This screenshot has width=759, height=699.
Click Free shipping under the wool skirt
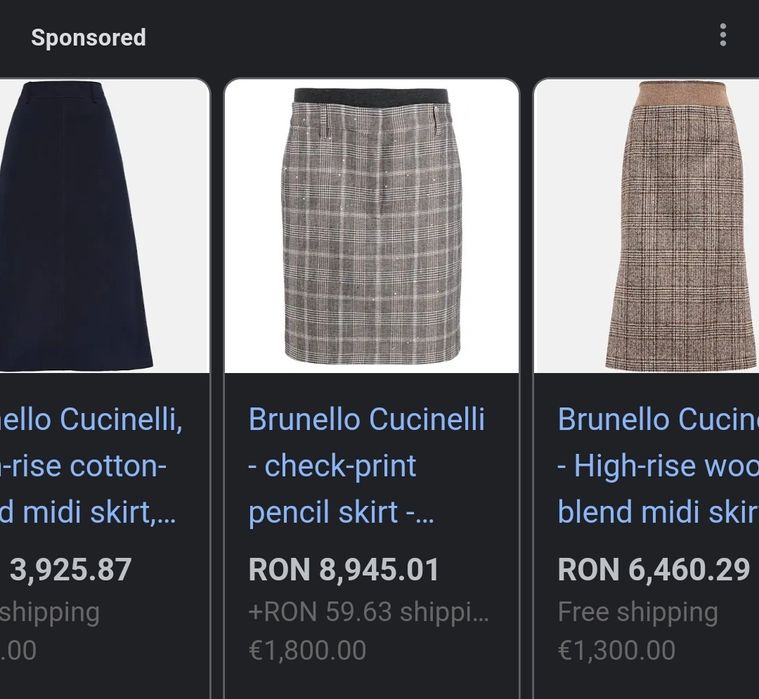click(x=637, y=612)
